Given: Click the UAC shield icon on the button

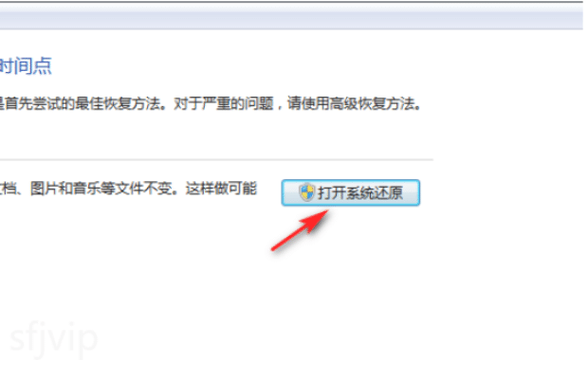Looking at the screenshot, I should pyautogui.click(x=306, y=192).
